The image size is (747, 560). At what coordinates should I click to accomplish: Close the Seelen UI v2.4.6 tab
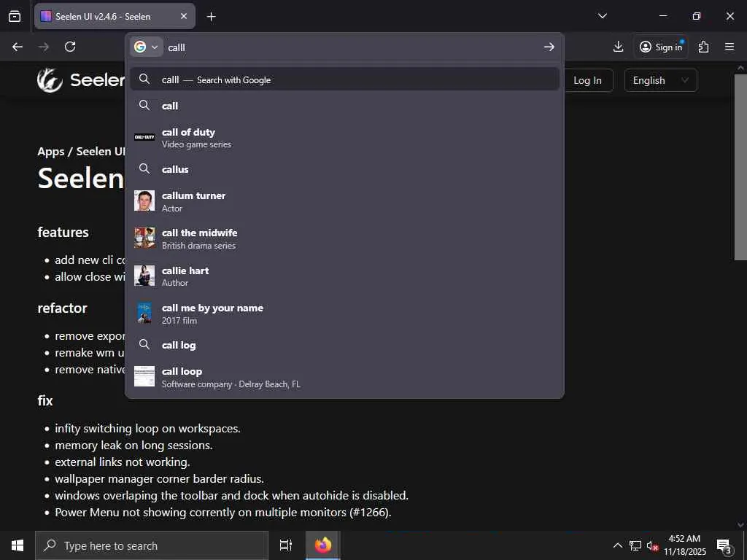coord(184,16)
